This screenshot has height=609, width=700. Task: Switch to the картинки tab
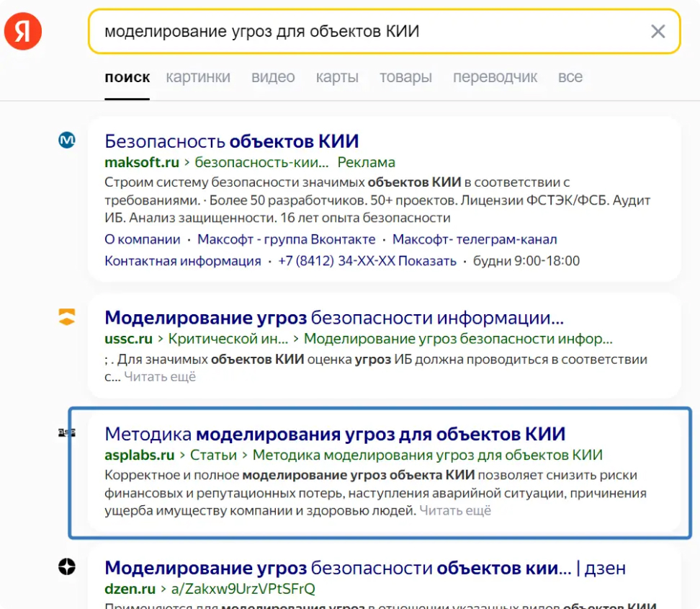pyautogui.click(x=198, y=77)
